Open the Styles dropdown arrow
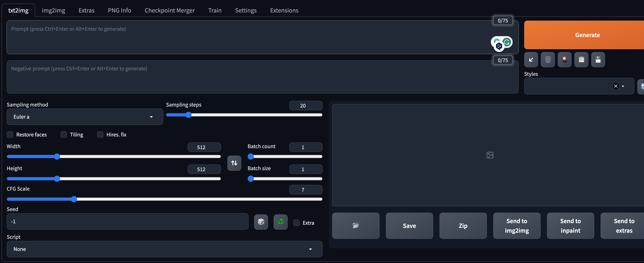 click(623, 86)
